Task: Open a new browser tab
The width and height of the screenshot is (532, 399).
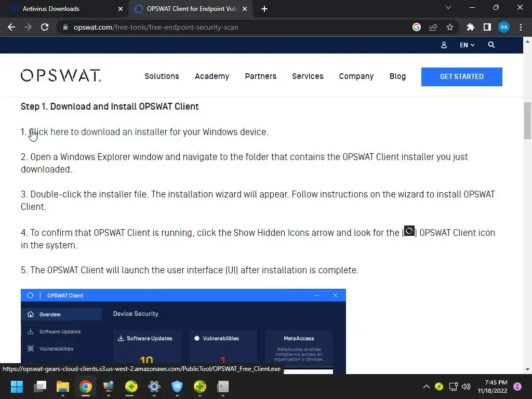Action: pos(264,9)
